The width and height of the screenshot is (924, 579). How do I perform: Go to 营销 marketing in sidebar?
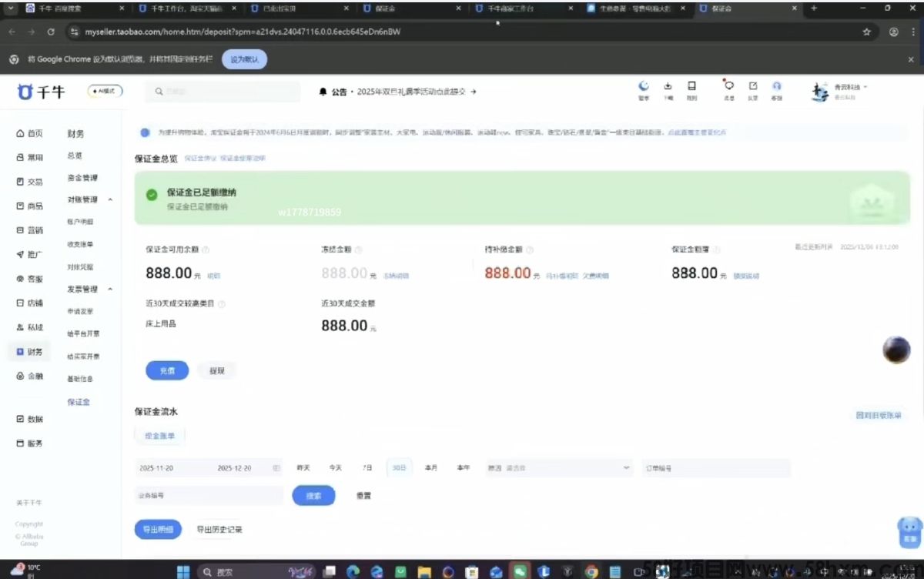pos(30,230)
